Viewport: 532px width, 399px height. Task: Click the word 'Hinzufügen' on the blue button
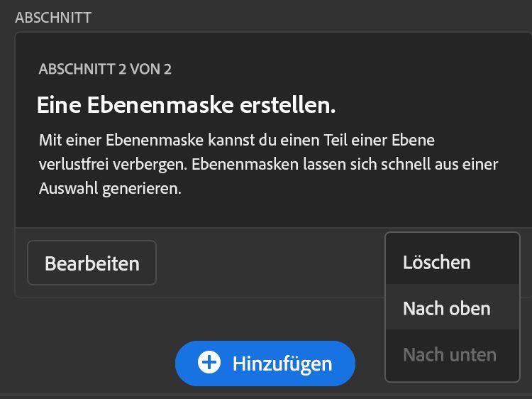coord(282,364)
